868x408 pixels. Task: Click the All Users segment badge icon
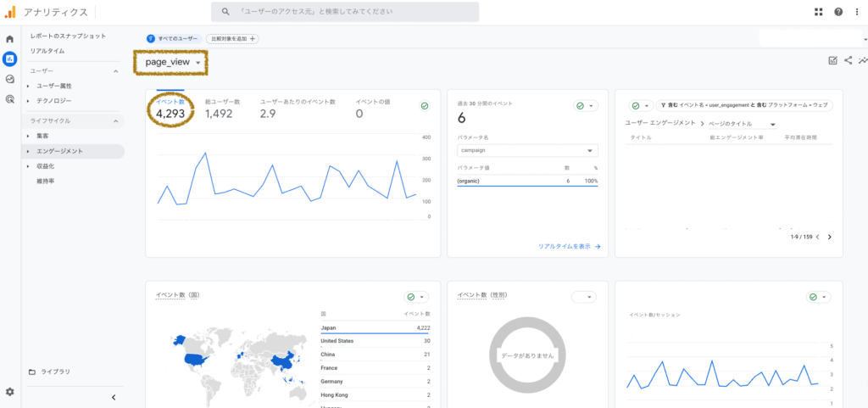[x=151, y=39]
